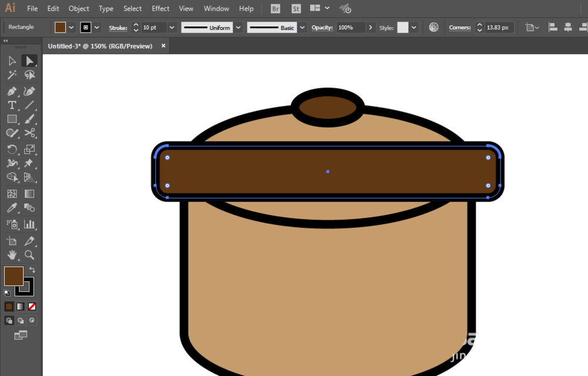Toggle GPU performance rocket icon
The width and height of the screenshot is (588, 376).
(x=345, y=9)
